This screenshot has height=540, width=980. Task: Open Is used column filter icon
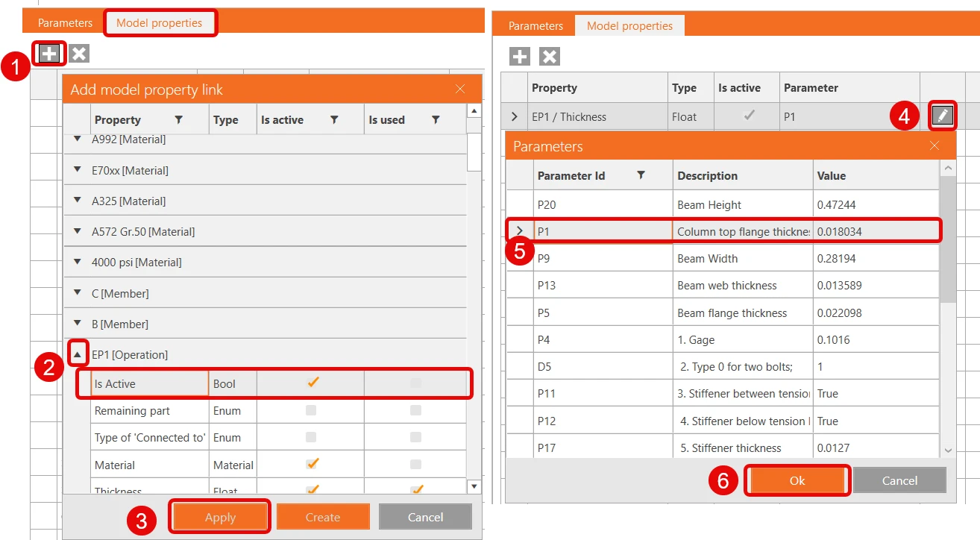tap(436, 119)
